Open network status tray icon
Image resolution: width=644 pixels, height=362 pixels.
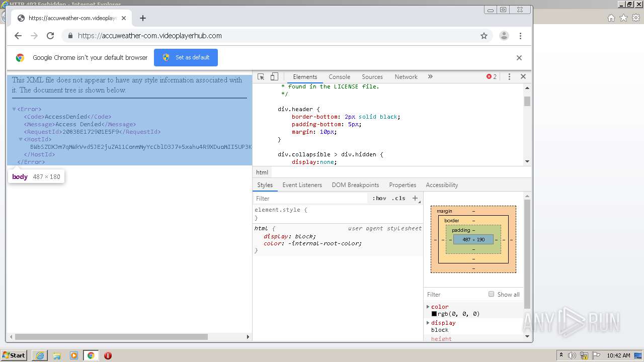coord(585,355)
